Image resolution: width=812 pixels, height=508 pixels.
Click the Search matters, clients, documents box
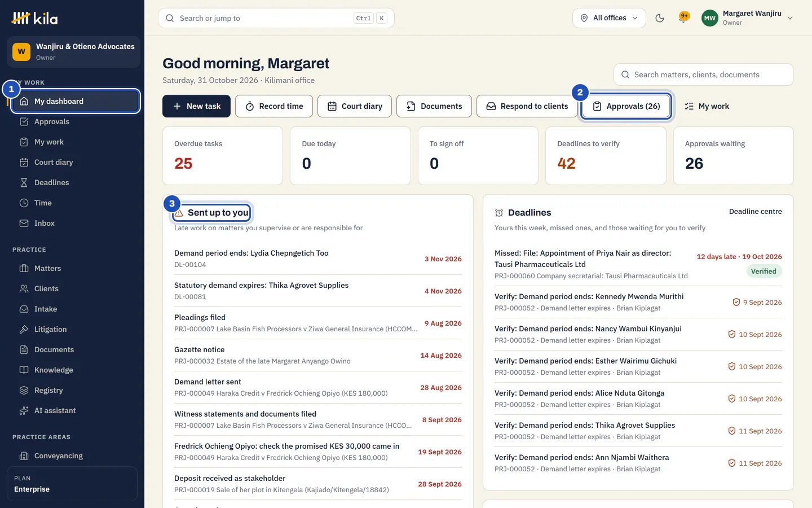coord(704,75)
